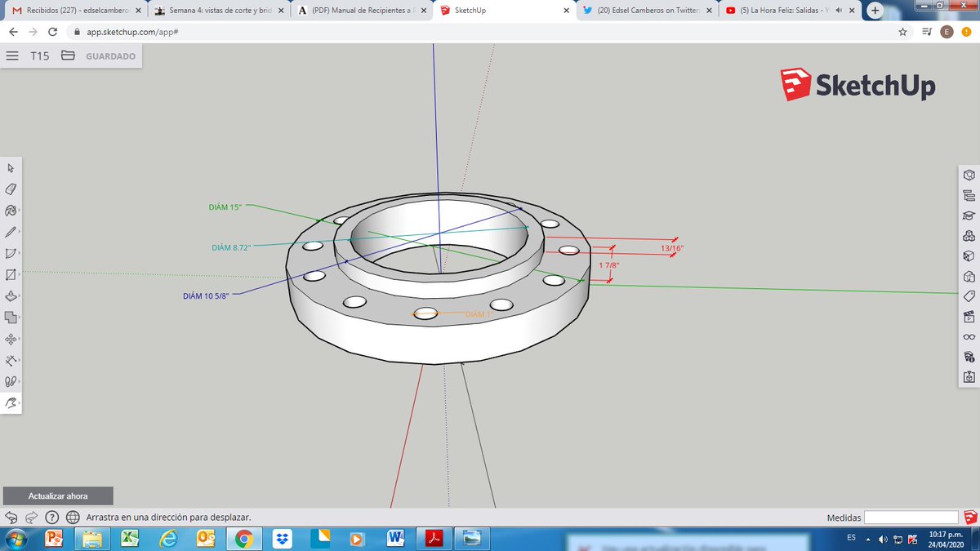Bookmark this page with the star
Viewport: 980px width, 551px height.
click(x=902, y=32)
